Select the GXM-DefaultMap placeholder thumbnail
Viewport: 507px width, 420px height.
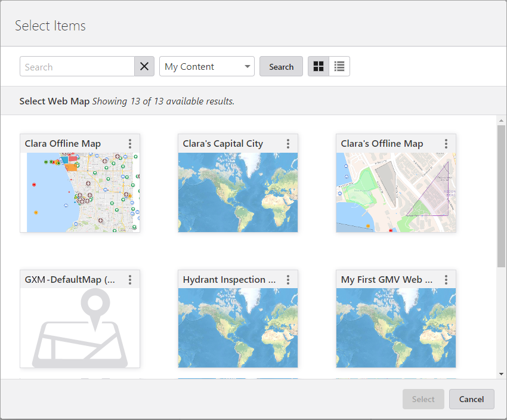[x=80, y=328]
